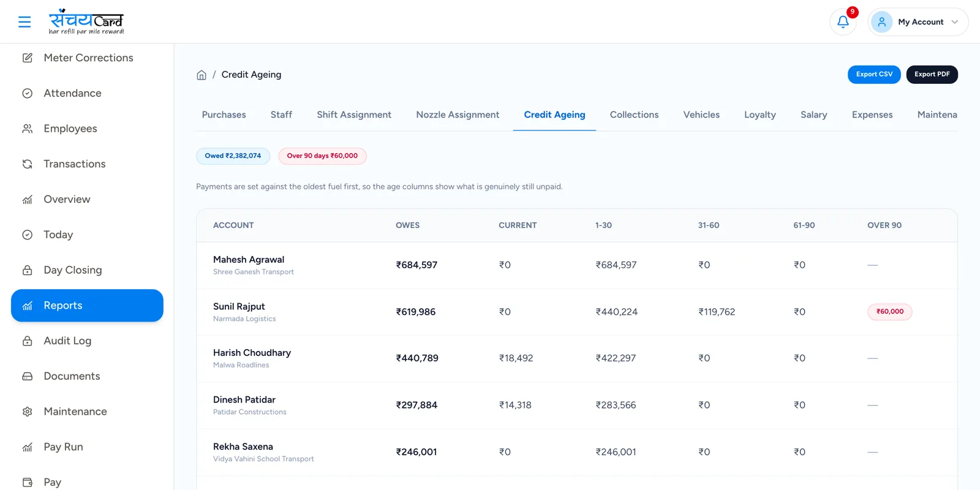Switch to the Salary tab

click(x=813, y=115)
